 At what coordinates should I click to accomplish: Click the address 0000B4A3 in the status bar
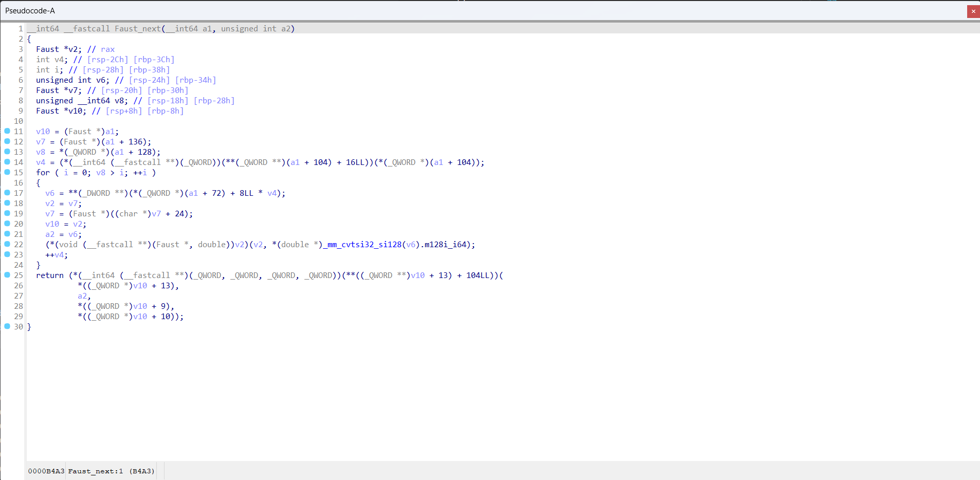(x=46, y=471)
